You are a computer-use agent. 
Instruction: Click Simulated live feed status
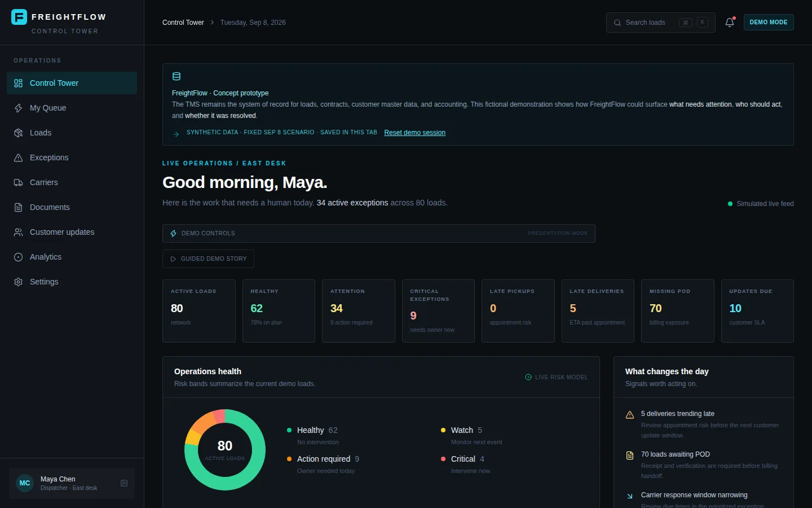click(761, 204)
